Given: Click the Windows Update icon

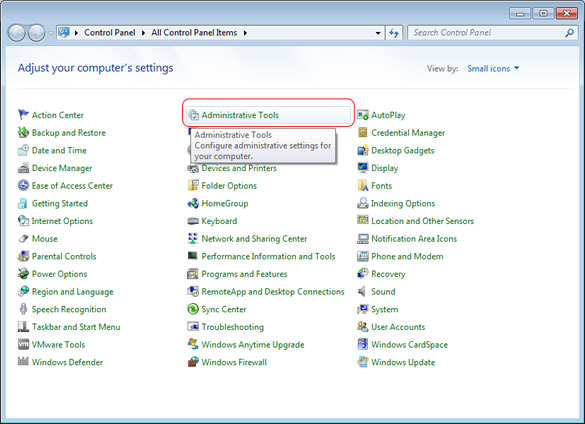Looking at the screenshot, I should pyautogui.click(x=363, y=362).
